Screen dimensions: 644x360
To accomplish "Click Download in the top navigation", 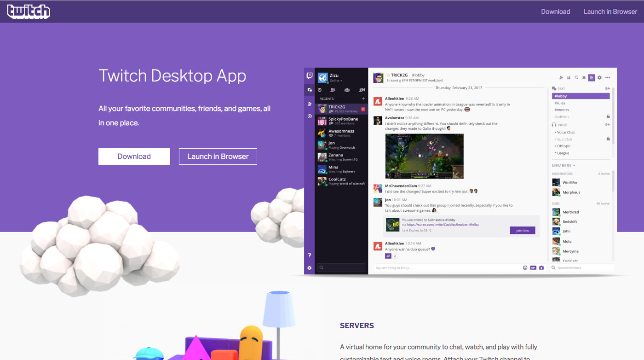I will coord(556,12).
